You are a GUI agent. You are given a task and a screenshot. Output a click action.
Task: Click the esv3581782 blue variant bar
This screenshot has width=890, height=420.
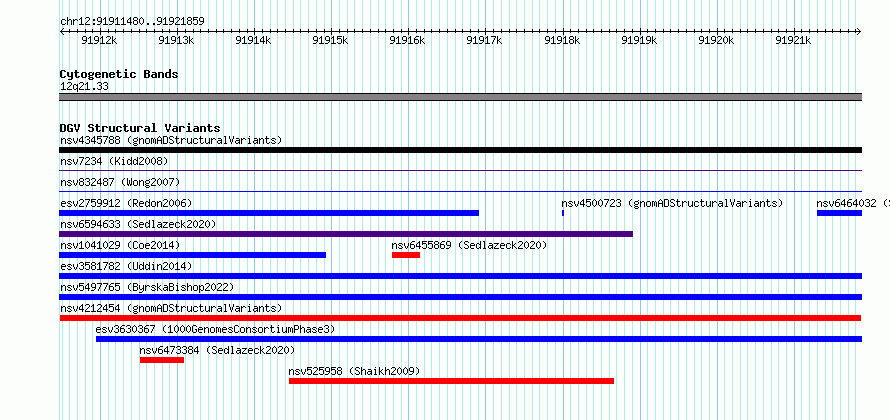(460, 276)
